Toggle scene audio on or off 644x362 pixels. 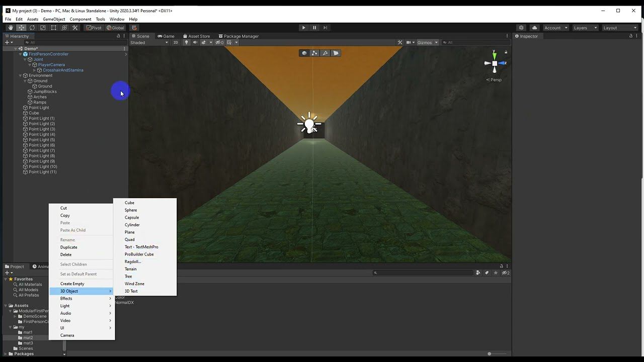click(x=195, y=42)
